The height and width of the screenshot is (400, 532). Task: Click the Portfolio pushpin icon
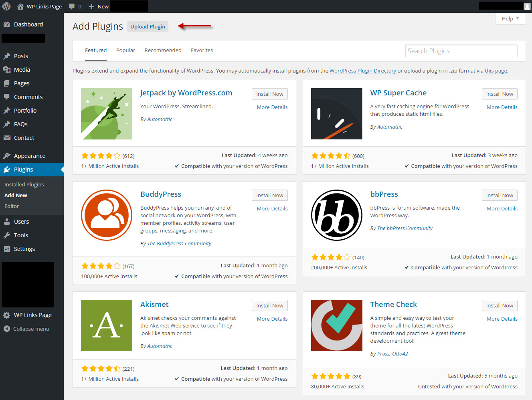coord(7,111)
